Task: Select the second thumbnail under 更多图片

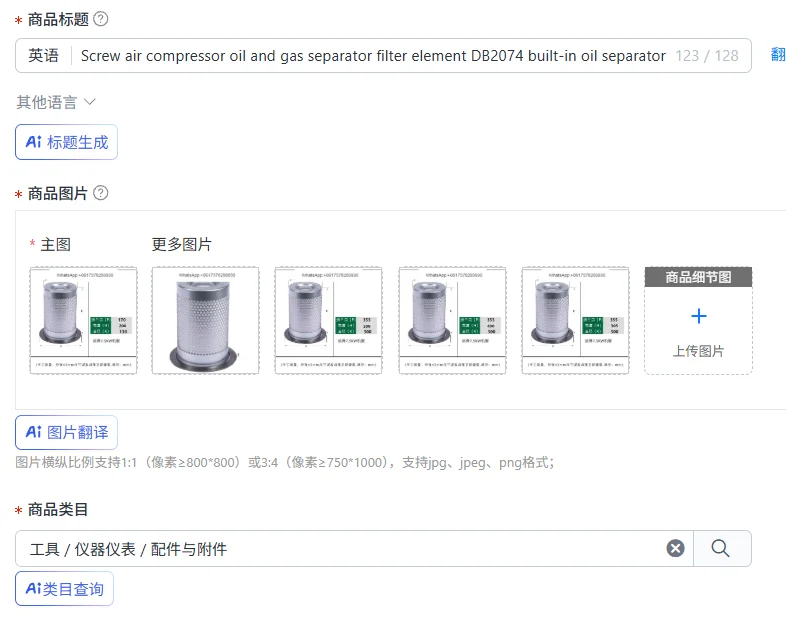Action: coord(328,320)
